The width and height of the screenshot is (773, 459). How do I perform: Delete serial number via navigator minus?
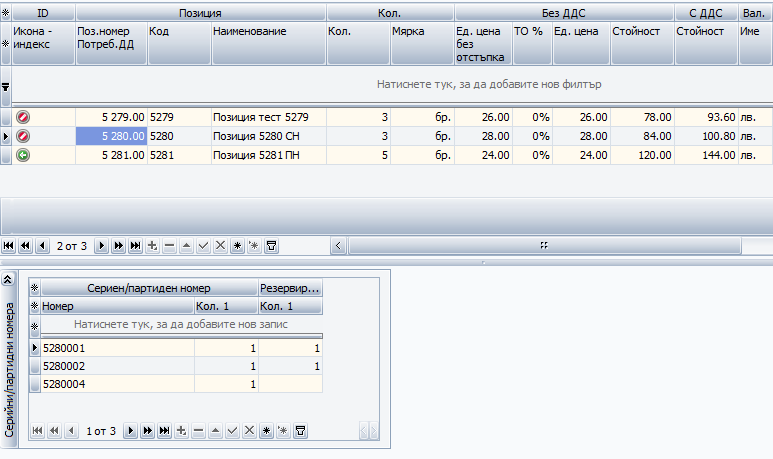click(198, 431)
